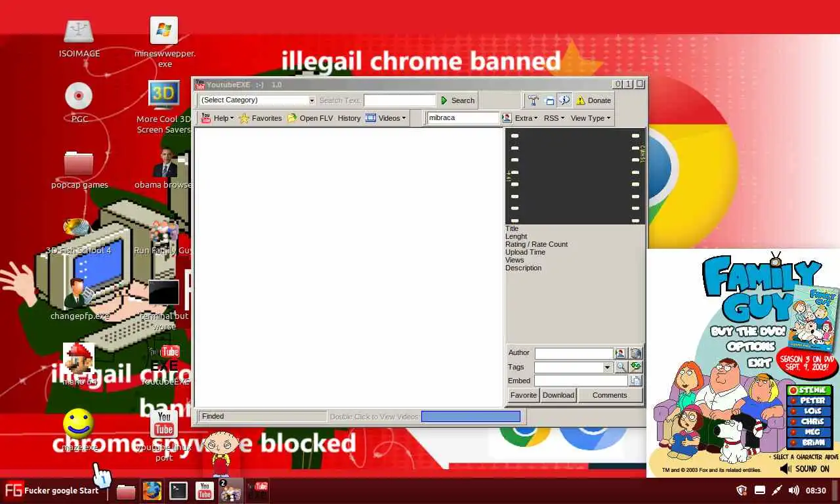The image size is (840, 504).
Task: Open changepfp.exe desktop icon
Action: click(79, 299)
